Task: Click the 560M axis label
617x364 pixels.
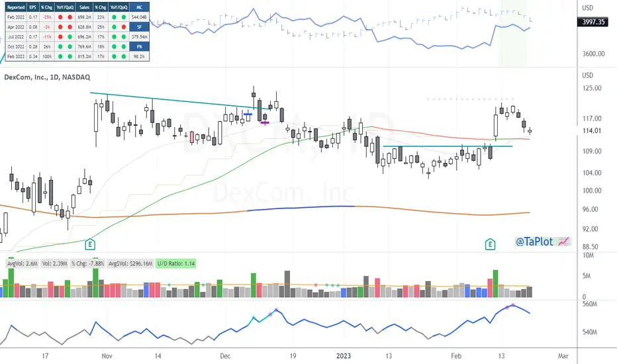Action: pos(589,304)
